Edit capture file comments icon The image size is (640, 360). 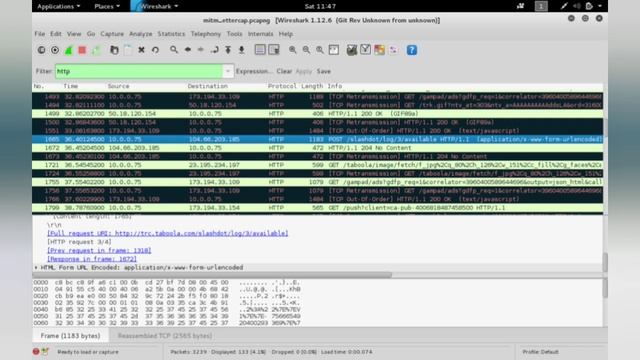45,351
